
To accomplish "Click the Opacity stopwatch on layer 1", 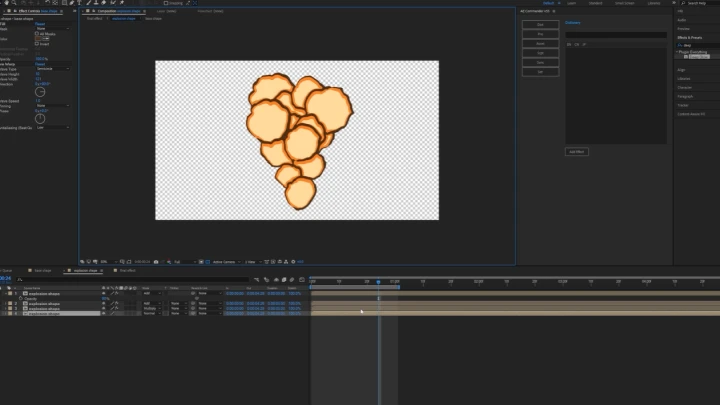I will (21, 298).
